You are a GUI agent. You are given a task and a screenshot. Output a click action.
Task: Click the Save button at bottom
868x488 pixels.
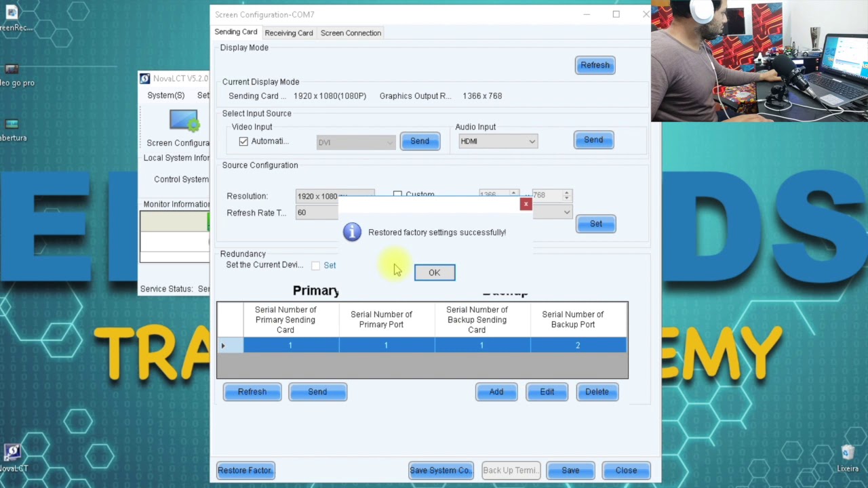point(570,470)
